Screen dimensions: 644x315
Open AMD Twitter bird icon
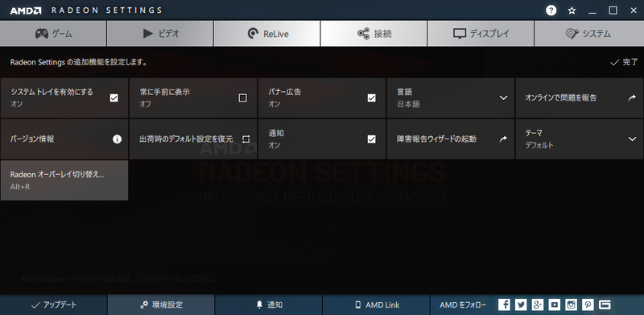click(521, 305)
